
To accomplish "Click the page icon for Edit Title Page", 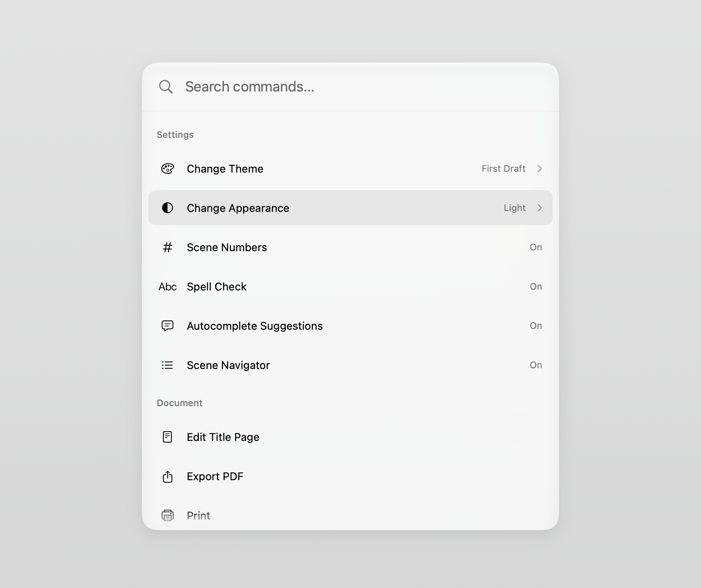I will pos(168,437).
